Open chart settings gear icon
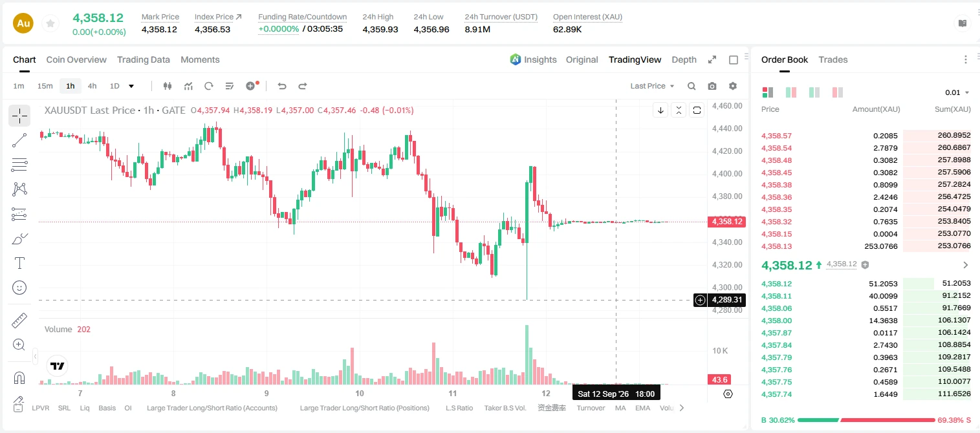The width and height of the screenshot is (980, 433). tap(733, 86)
